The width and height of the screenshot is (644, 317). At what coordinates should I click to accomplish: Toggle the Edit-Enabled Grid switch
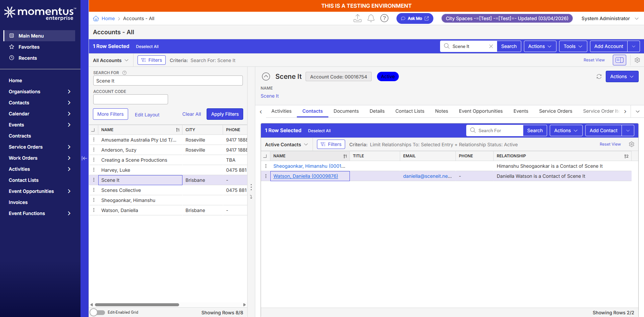pyautogui.click(x=98, y=312)
